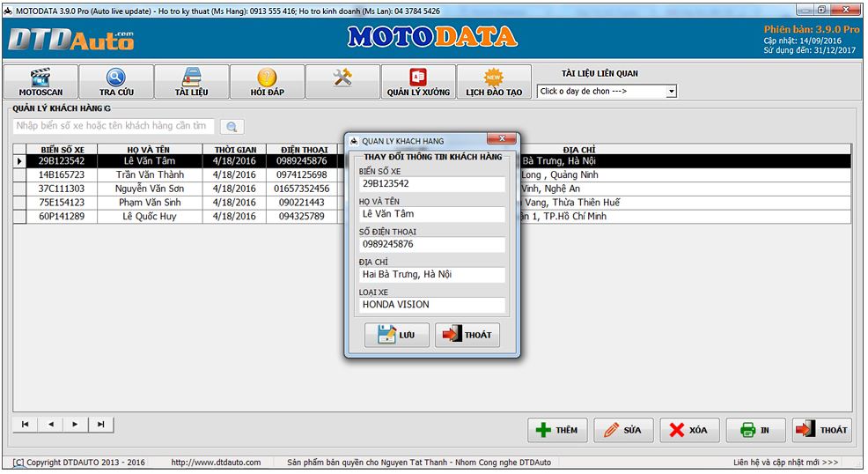The width and height of the screenshot is (868, 474).
Task: Click customer name Lê Quốc Huy
Action: pyautogui.click(x=150, y=217)
